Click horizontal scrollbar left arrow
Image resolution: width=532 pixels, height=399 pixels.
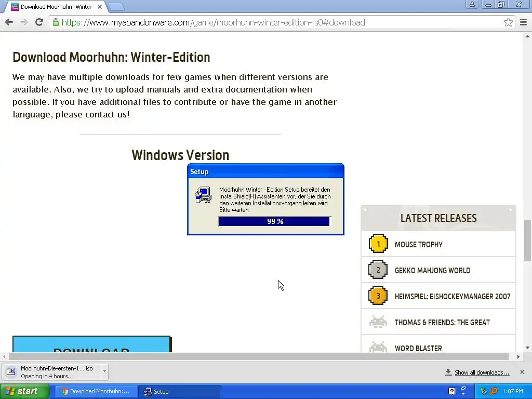pos(4,356)
